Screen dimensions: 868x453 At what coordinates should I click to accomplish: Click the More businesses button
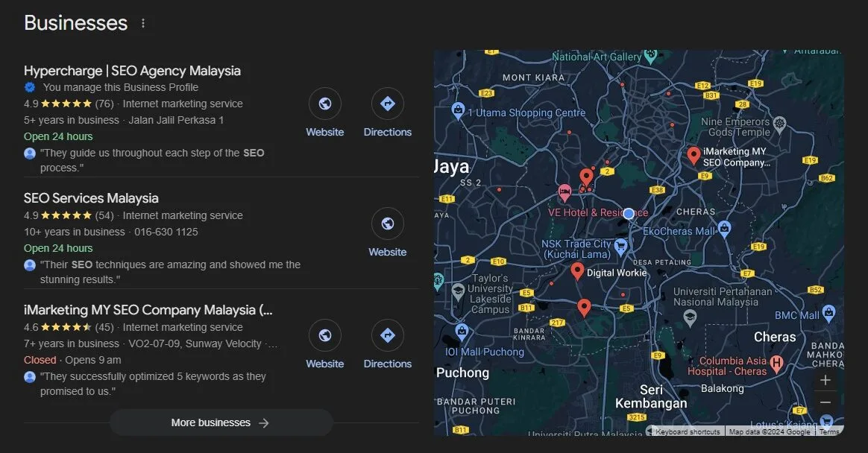(221, 422)
